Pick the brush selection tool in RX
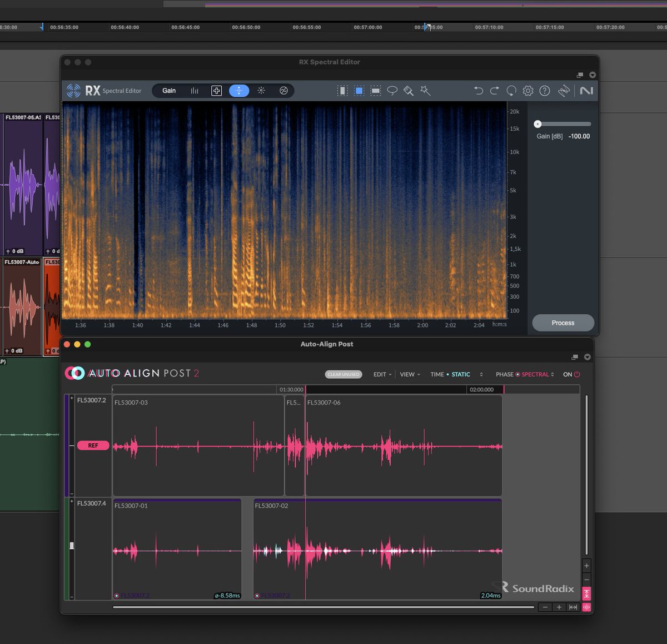Screen dimensions: 667x644 tap(409, 91)
